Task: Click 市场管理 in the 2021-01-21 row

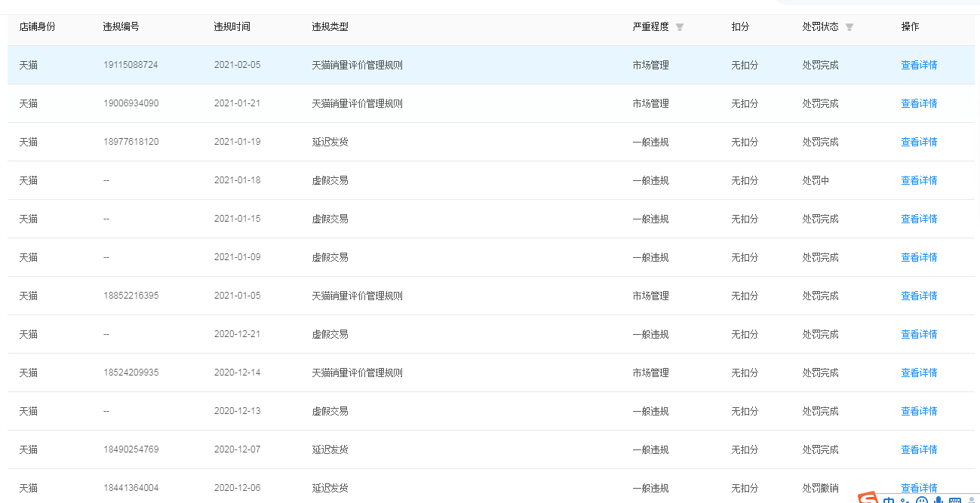Action: [650, 103]
